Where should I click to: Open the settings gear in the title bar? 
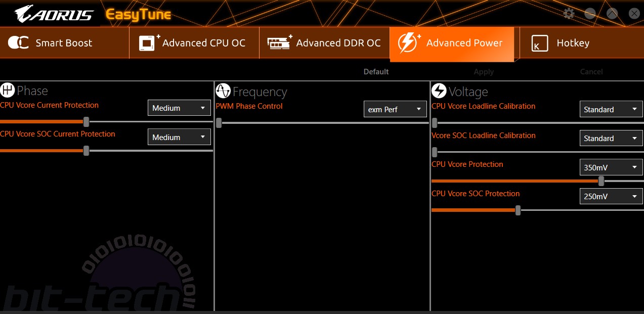coord(569,14)
